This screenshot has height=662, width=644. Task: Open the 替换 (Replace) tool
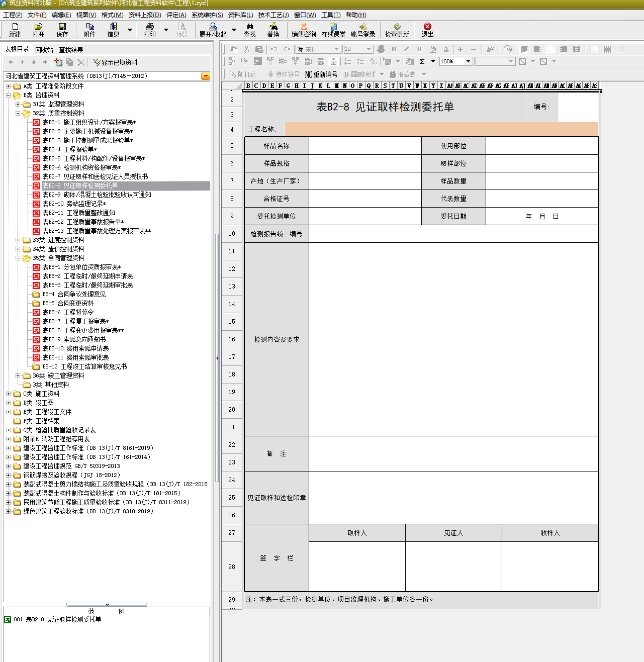pos(273,30)
